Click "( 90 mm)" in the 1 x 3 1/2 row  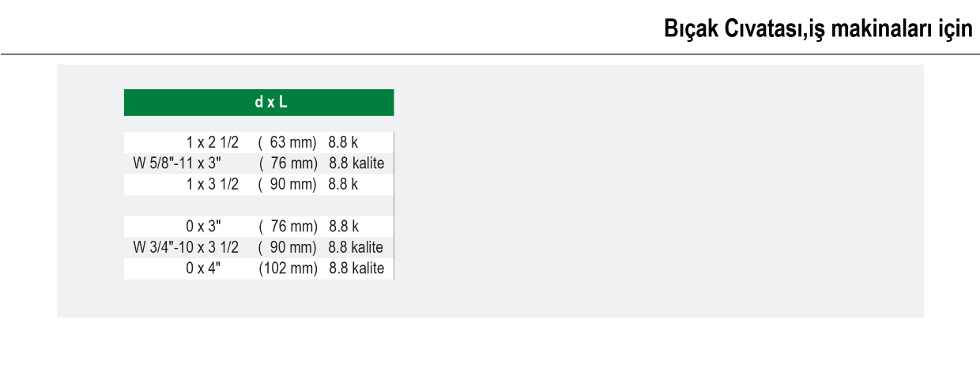tap(287, 185)
